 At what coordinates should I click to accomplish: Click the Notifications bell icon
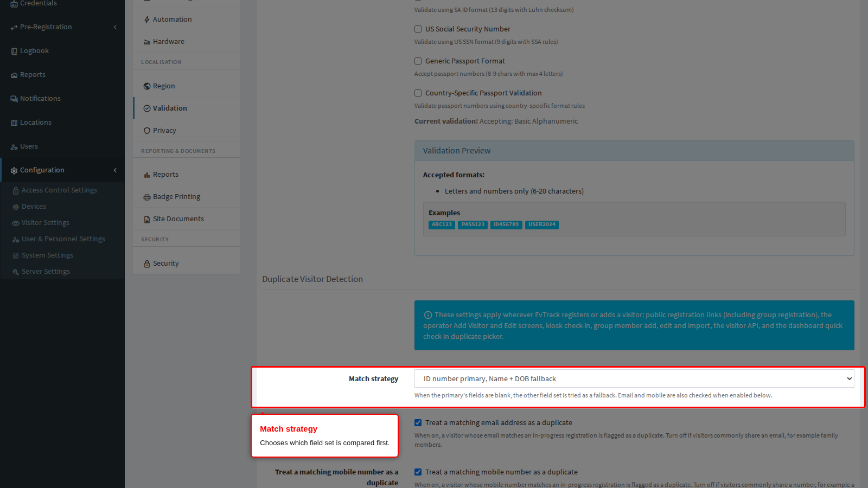14,99
